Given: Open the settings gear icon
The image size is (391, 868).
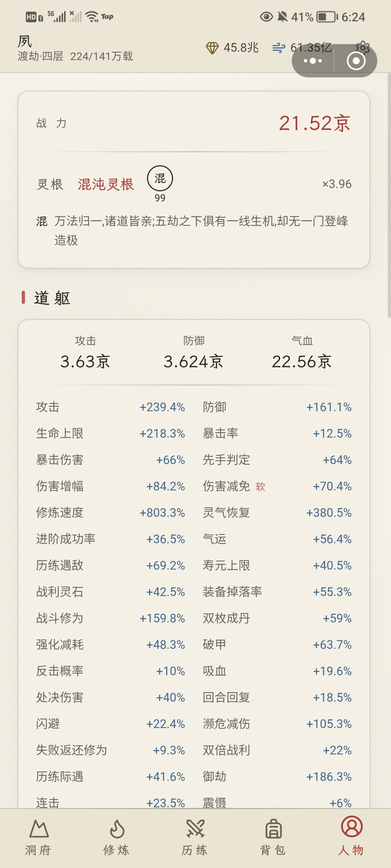Looking at the screenshot, I should coord(363,47).
